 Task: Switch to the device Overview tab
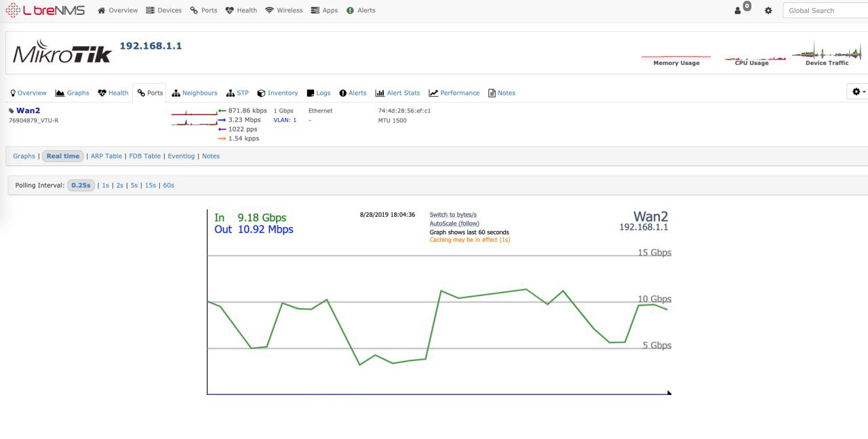tap(28, 93)
